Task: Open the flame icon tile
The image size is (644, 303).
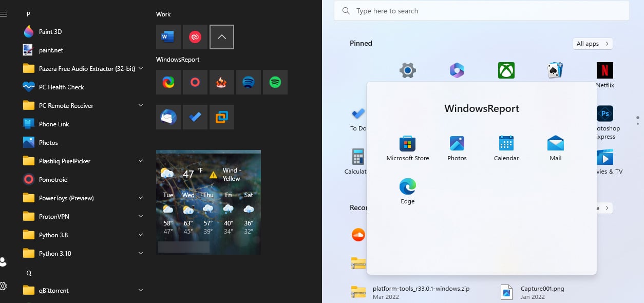Action: click(222, 82)
